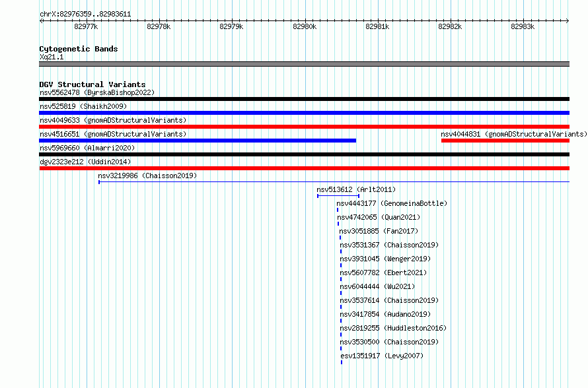Click the 82979k ruler label

pyautogui.click(x=231, y=26)
